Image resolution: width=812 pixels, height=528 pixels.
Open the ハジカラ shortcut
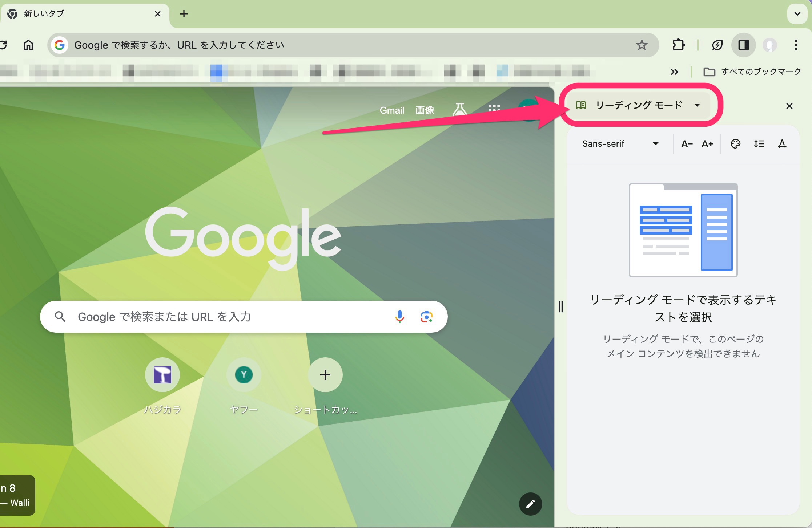click(162, 386)
